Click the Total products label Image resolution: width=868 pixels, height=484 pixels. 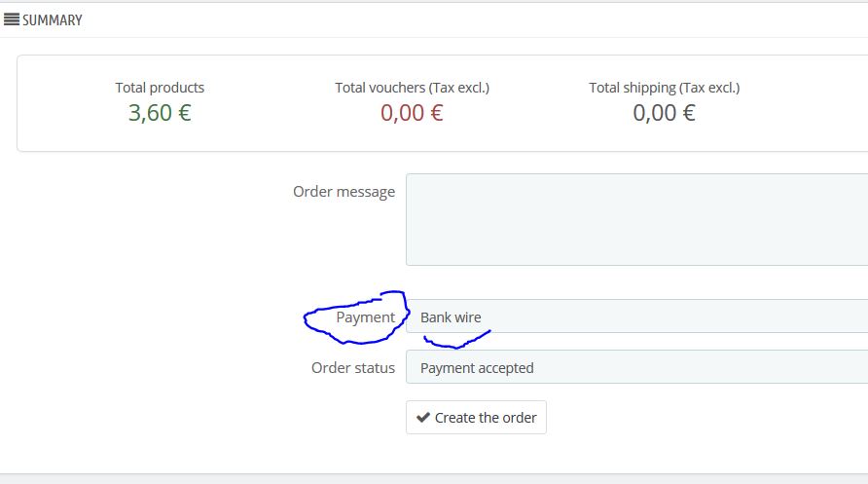(160, 88)
